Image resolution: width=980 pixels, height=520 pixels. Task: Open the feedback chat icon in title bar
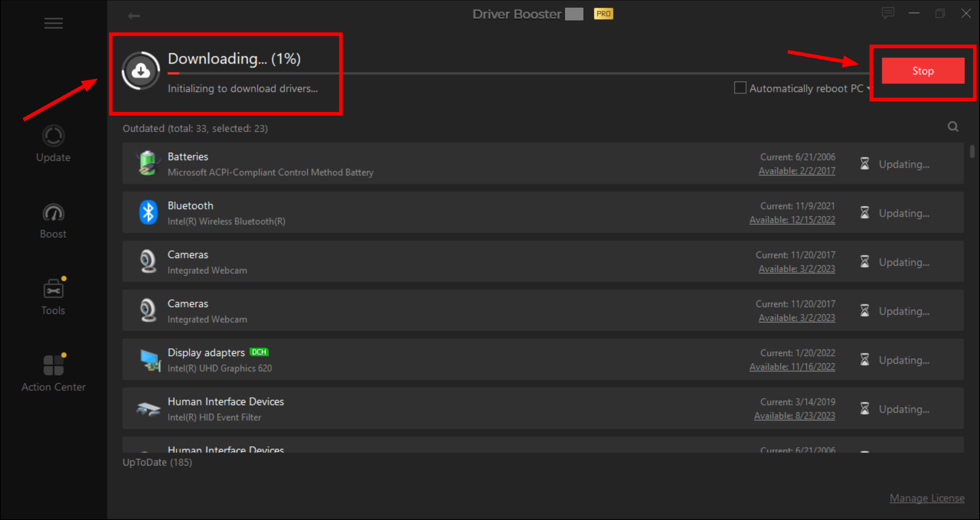click(x=888, y=13)
